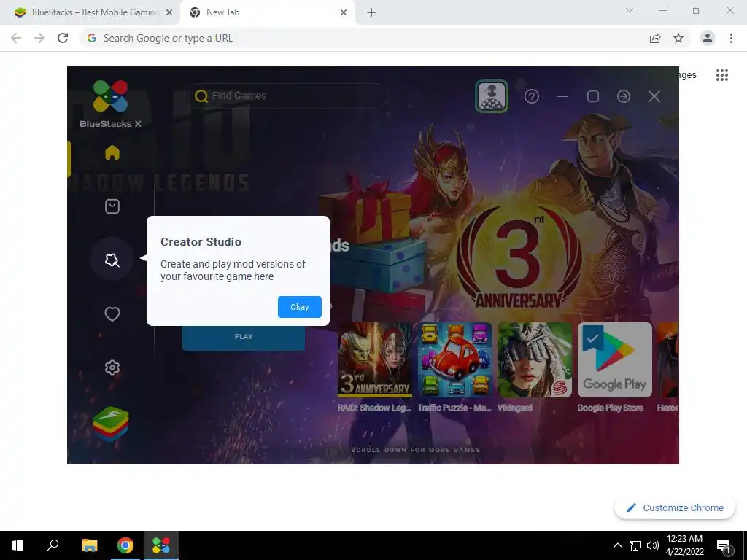Open the store bag icon in sidebar
Screen dimensions: 747x560
click(x=112, y=206)
